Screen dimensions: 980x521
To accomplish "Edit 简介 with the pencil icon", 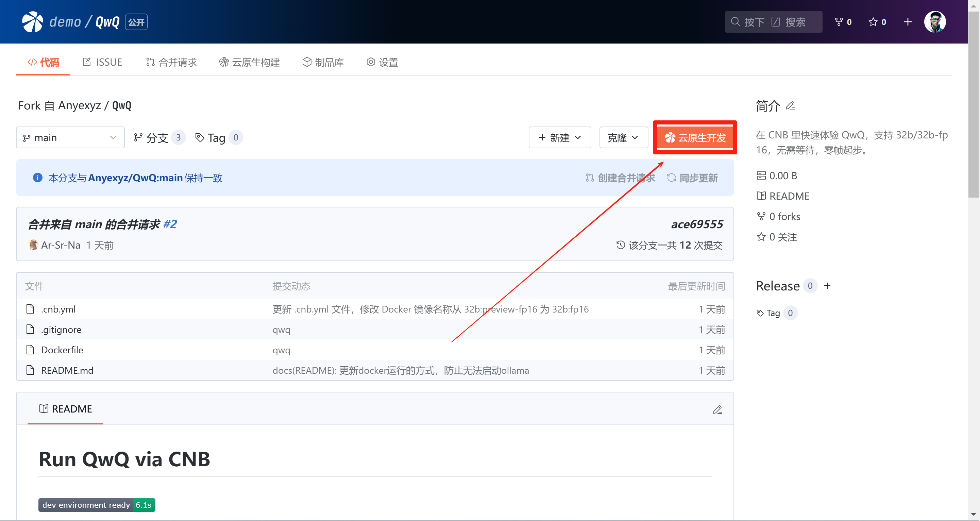I will point(790,105).
